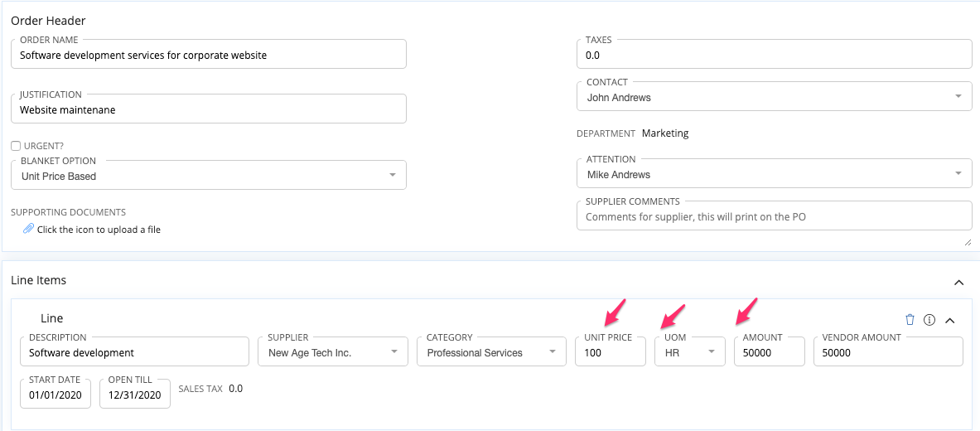Viewport: 980px width, 431px height.
Task: Grab the Supplier Comments resize handle
Action: pyautogui.click(x=968, y=243)
